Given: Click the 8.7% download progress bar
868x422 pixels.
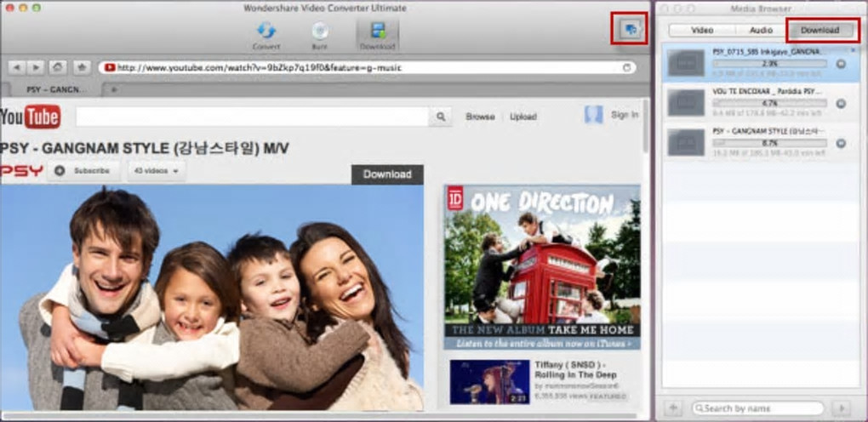Looking at the screenshot, I should tap(770, 144).
